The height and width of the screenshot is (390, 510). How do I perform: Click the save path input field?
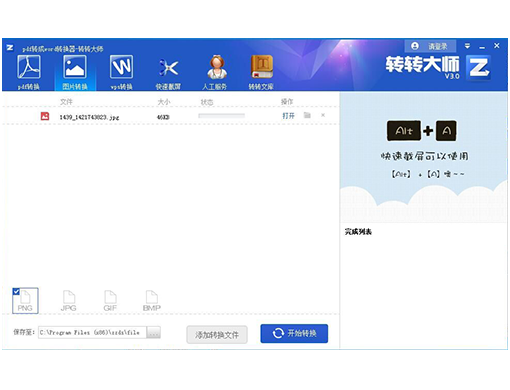(92, 332)
